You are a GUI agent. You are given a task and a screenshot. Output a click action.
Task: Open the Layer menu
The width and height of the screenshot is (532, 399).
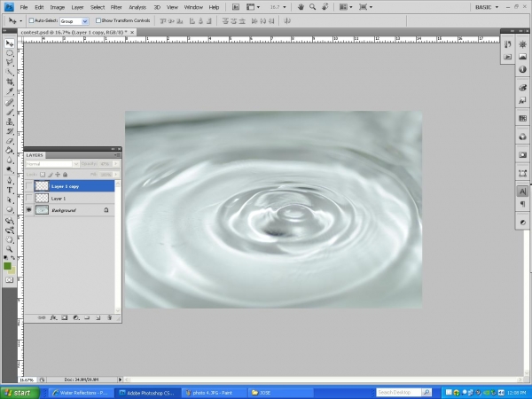coord(77,7)
